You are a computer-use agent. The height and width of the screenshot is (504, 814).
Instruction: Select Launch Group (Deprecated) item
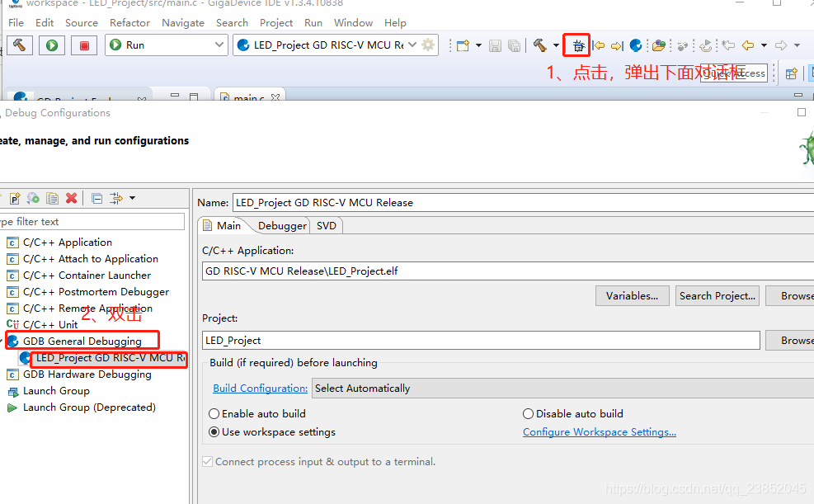click(89, 408)
